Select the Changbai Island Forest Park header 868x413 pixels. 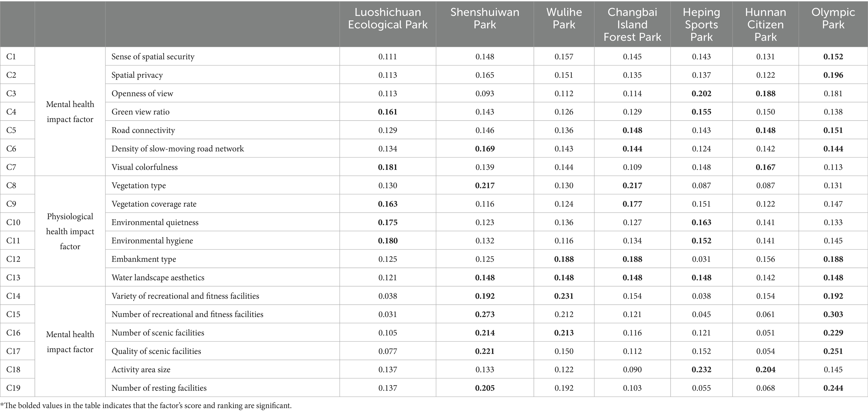pyautogui.click(x=632, y=25)
